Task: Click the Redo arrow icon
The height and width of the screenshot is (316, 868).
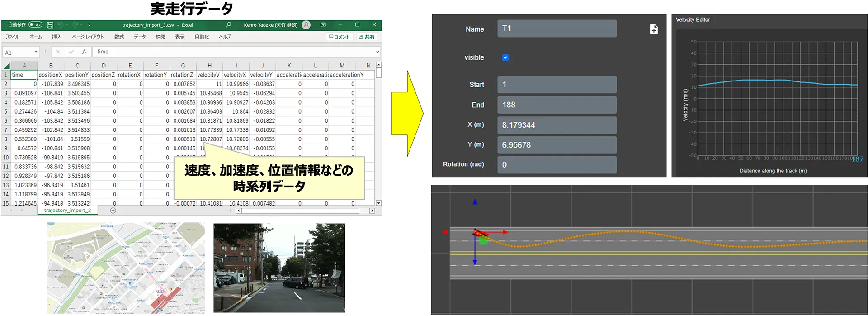Action: pos(75,25)
